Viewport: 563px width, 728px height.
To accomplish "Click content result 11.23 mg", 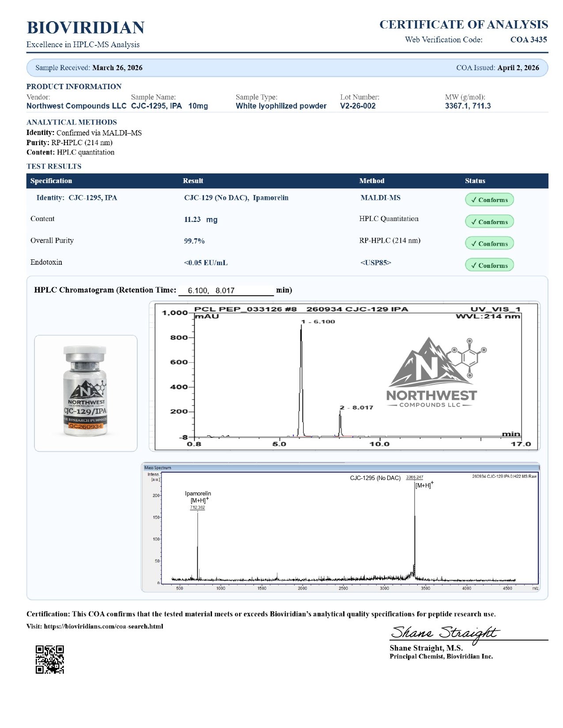I will (201, 220).
